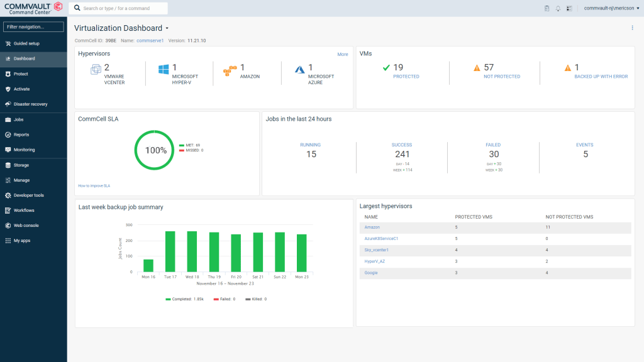Open Guided setup from the sidebar icon

8,43
